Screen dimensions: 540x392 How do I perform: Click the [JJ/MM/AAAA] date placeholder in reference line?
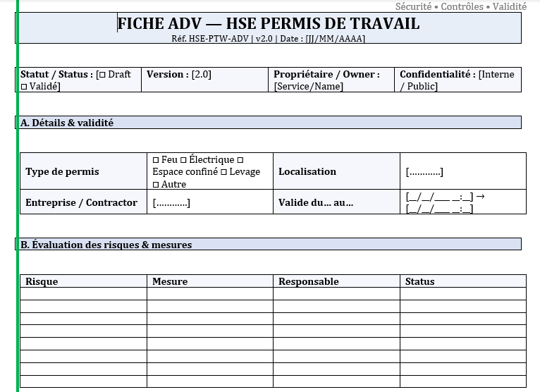pyautogui.click(x=336, y=38)
